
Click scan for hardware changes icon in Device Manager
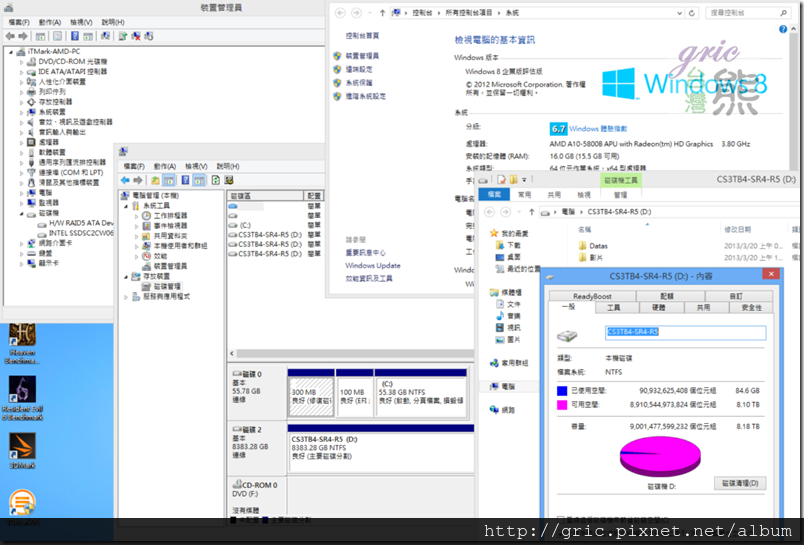pos(149,36)
